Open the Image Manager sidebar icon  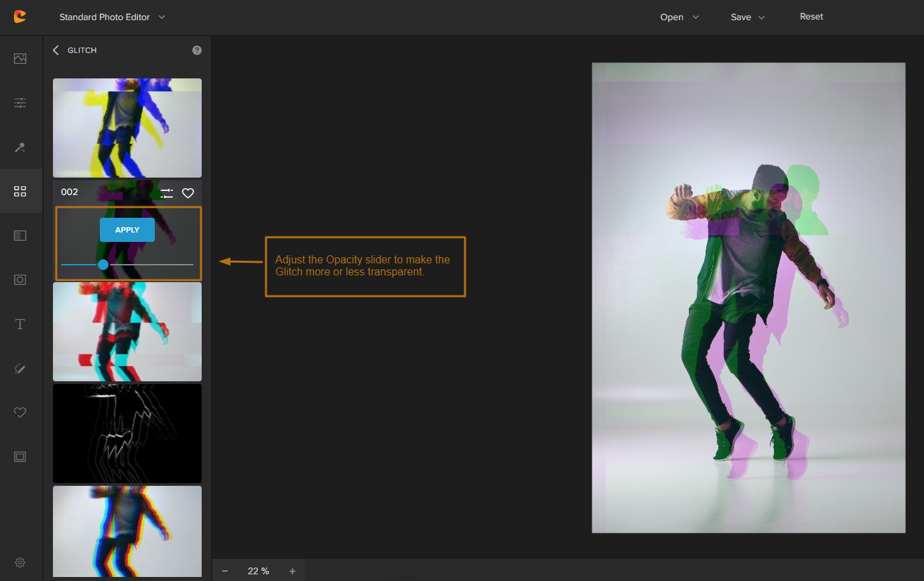click(x=20, y=58)
